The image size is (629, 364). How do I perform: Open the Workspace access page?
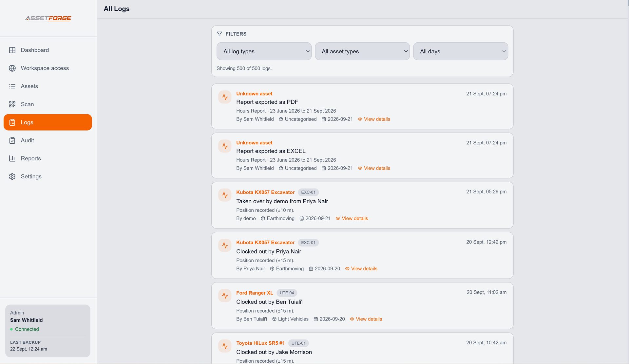(x=48, y=68)
